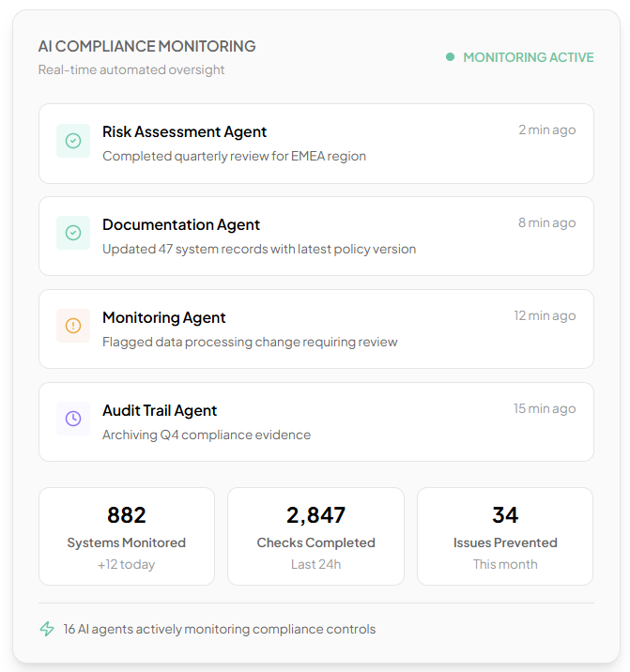Click the lightning bolt icon in footer
Viewport: 630px width, 672px height.
pos(47,629)
